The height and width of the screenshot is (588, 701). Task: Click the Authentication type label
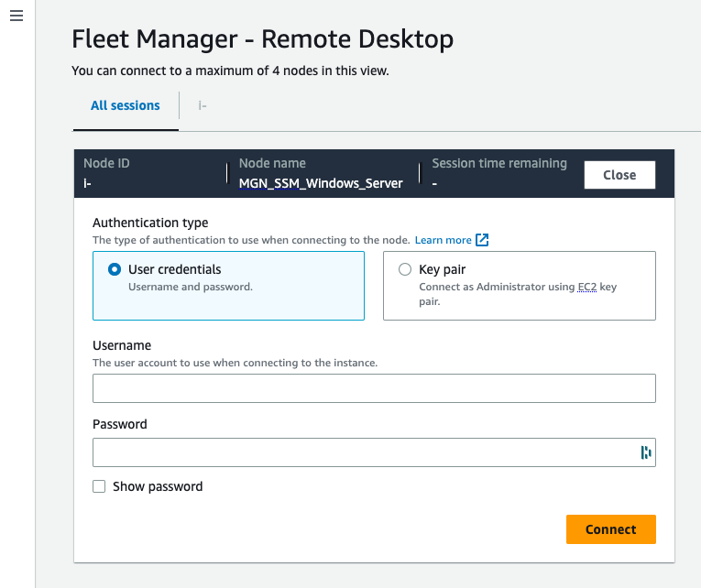pyautogui.click(x=150, y=223)
